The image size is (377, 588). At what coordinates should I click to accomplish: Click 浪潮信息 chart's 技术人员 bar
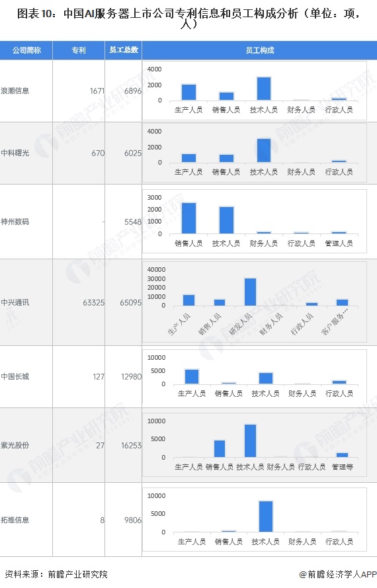click(x=264, y=89)
